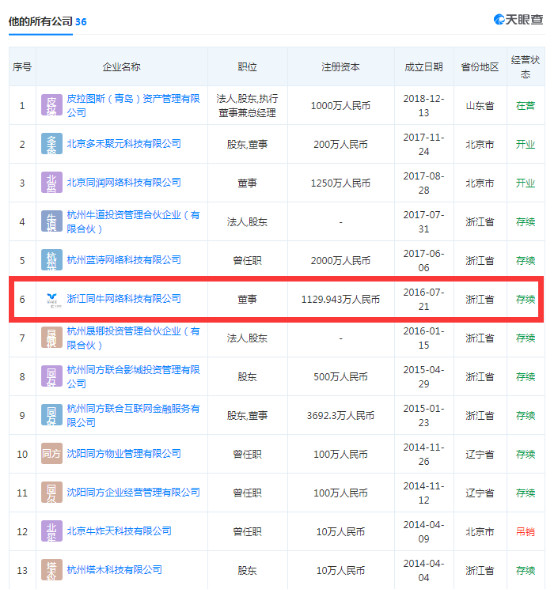The height and width of the screenshot is (590, 554).
Task: Click the logo for 沈阳同方企业经营管理有限公司
Action: 52,493
